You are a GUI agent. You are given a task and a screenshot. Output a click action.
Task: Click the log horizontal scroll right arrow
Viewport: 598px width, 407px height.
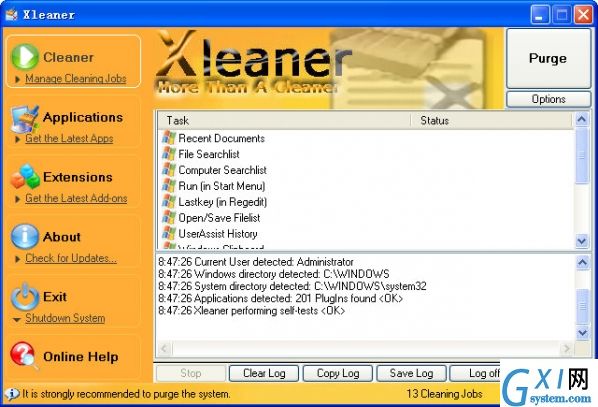coord(567,348)
